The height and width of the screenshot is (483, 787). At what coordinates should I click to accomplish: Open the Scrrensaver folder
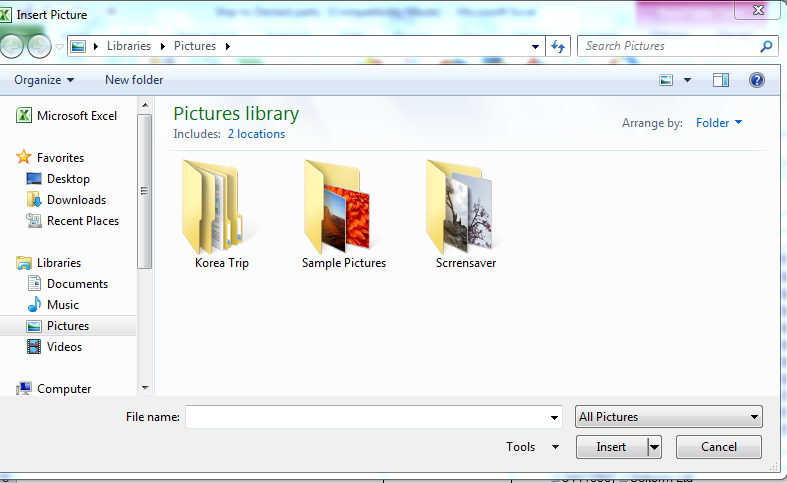(466, 214)
